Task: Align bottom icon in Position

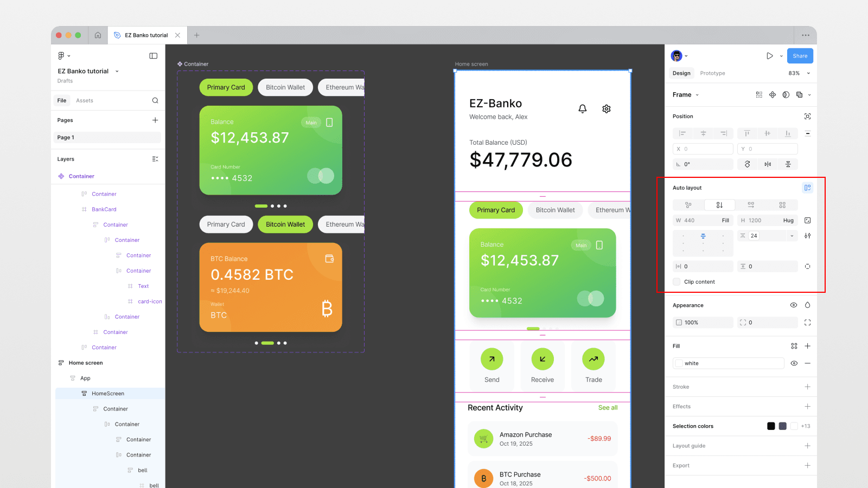Action: click(788, 133)
